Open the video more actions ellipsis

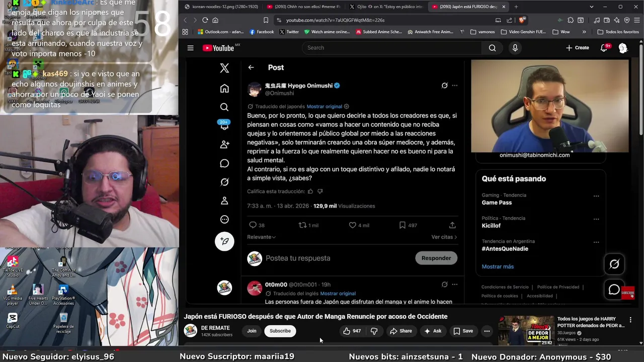point(487,331)
